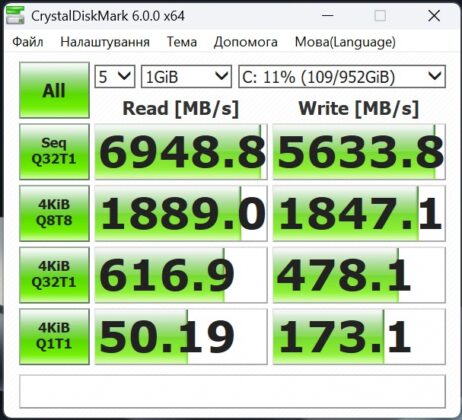Open the Файл menu

click(28, 42)
